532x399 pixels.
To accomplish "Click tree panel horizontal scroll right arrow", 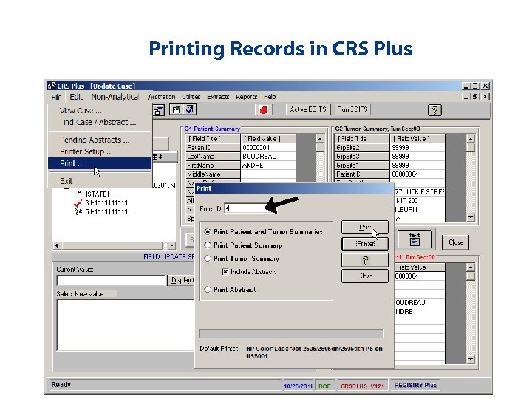I will (171, 245).
